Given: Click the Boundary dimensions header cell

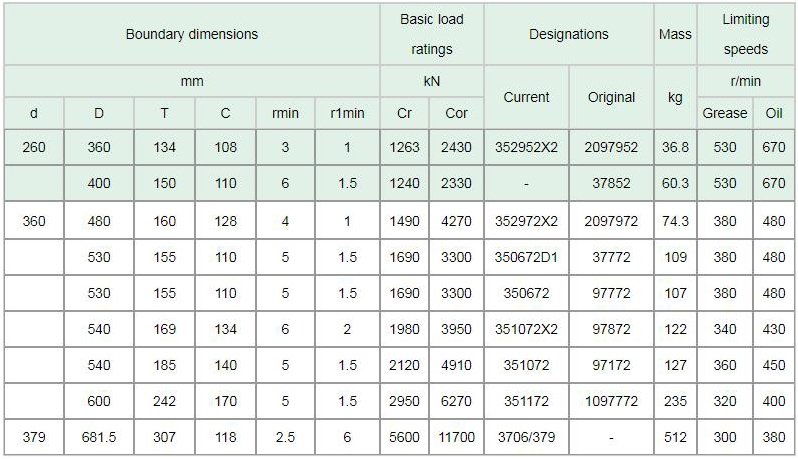Looking at the screenshot, I should (191, 34).
